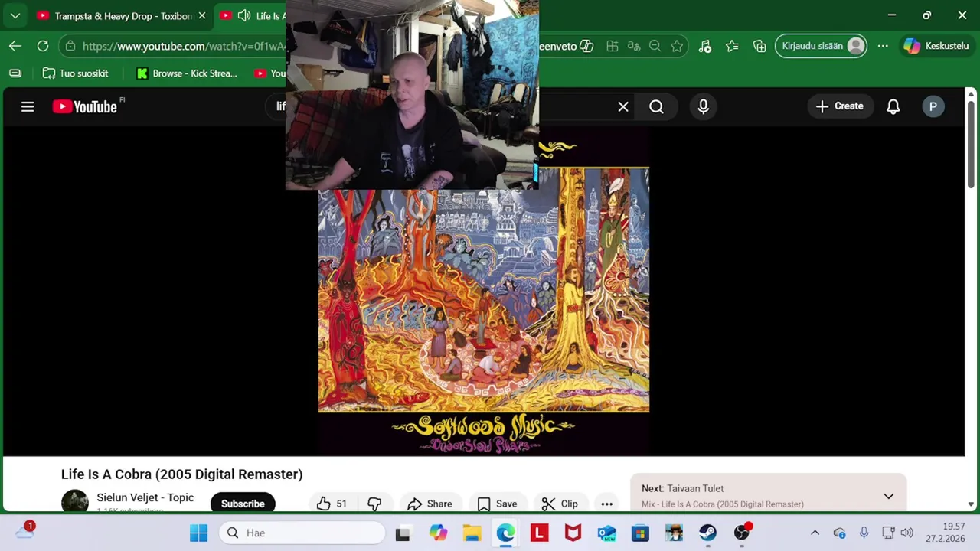This screenshot has height=551, width=980.
Task: Subscribe to Sielun Veljet - Topic
Action: (x=243, y=504)
